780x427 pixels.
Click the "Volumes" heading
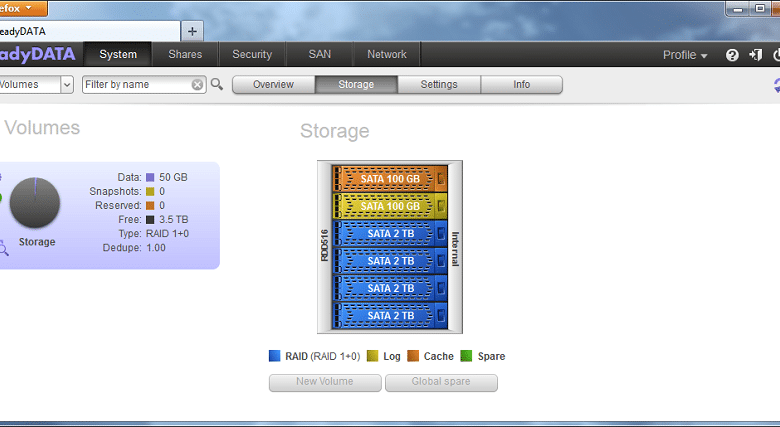(42, 128)
